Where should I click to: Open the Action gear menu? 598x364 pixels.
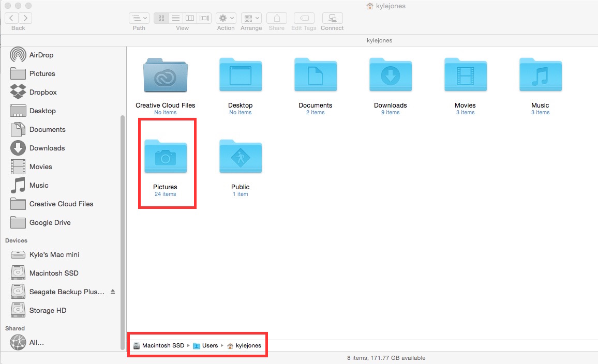tap(226, 18)
